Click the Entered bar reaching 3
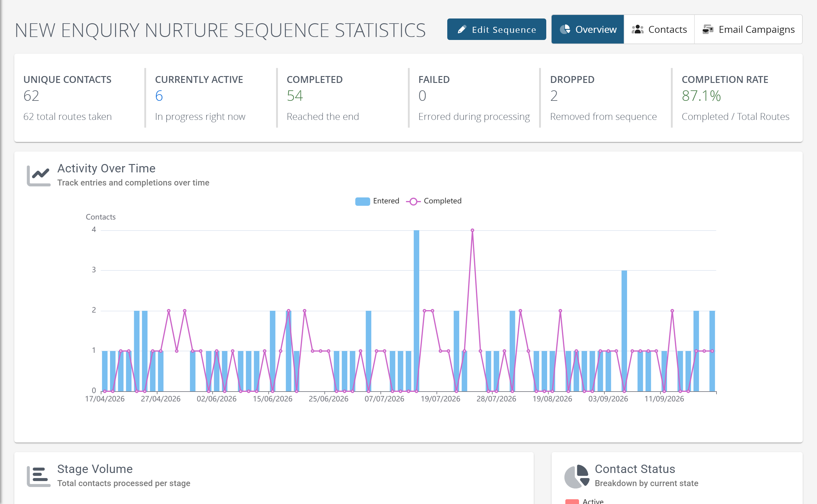 click(624, 331)
